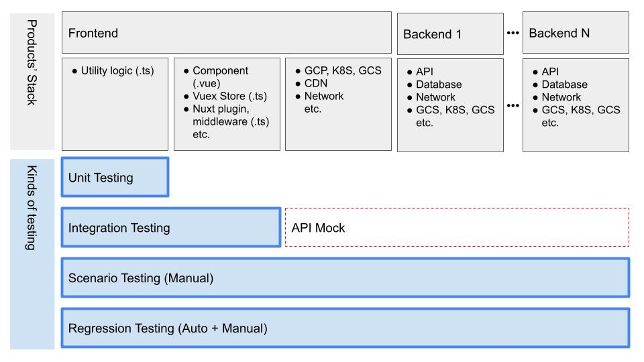644x362 pixels.
Task: Select the Scenario Testing (Manual) bar
Action: tap(345, 278)
